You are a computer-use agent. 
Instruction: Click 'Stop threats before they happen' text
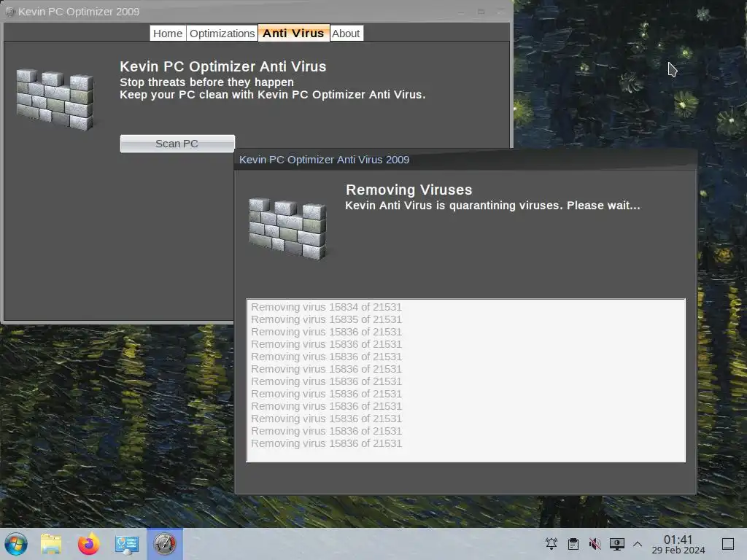pos(206,82)
